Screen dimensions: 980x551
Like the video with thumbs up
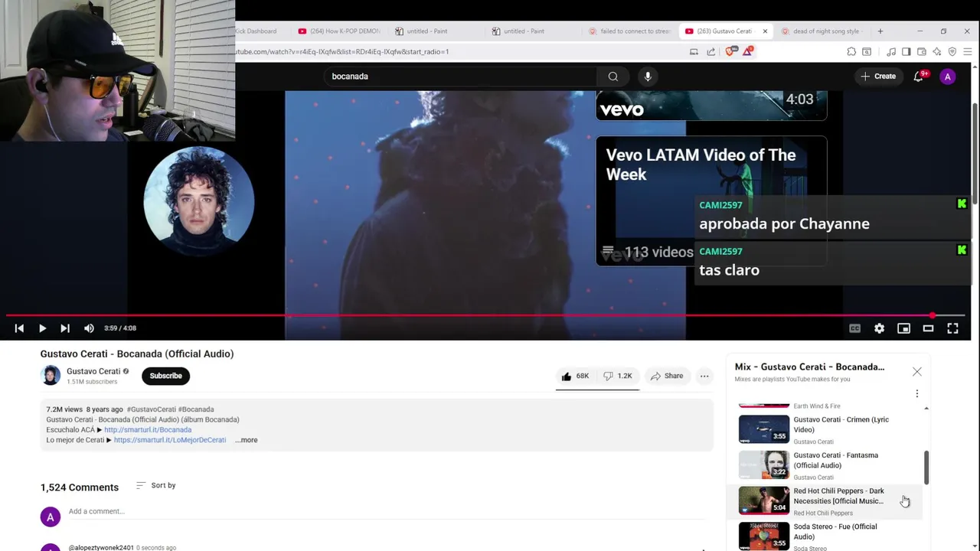pos(576,376)
